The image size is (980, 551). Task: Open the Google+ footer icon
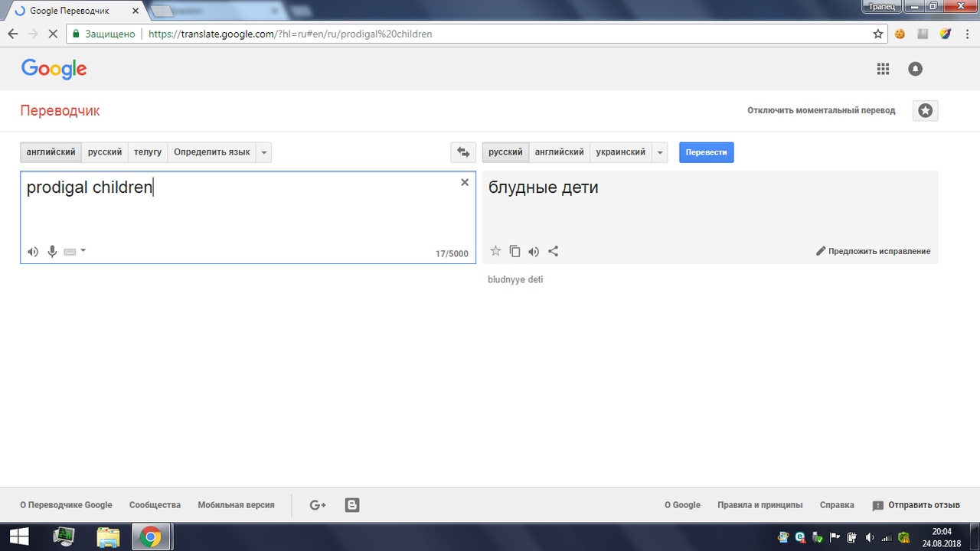(x=318, y=505)
